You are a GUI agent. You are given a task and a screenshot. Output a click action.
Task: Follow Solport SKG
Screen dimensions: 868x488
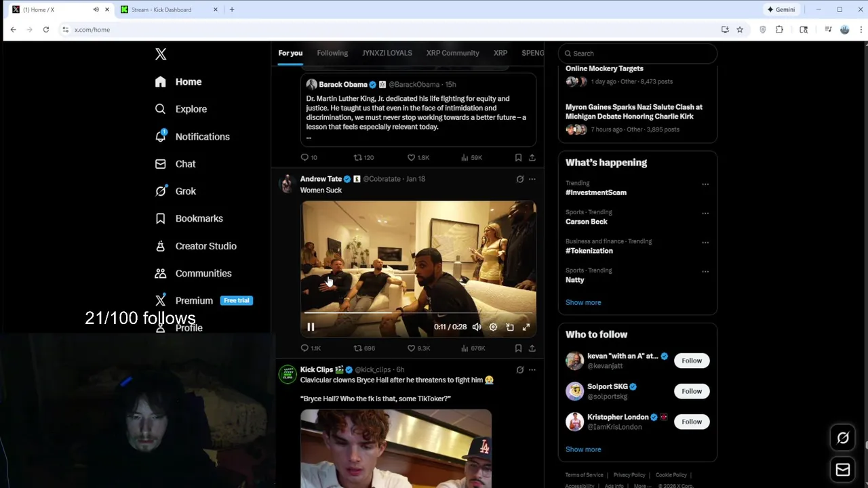click(692, 391)
